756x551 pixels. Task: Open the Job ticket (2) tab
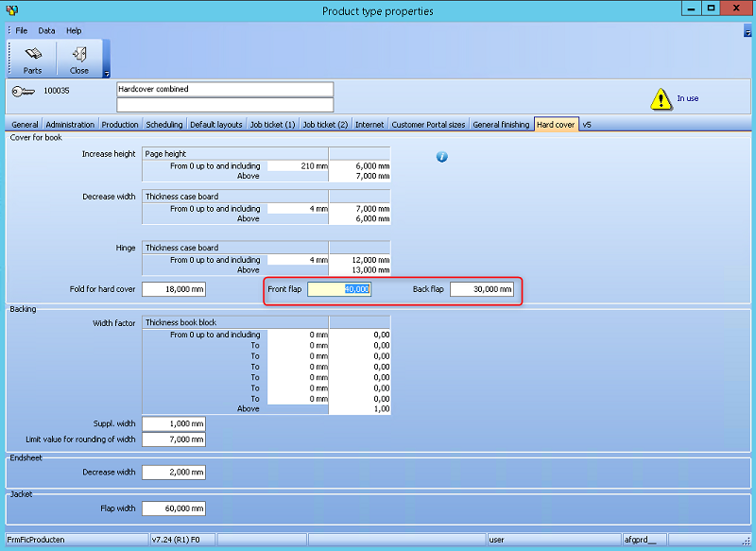(x=325, y=125)
